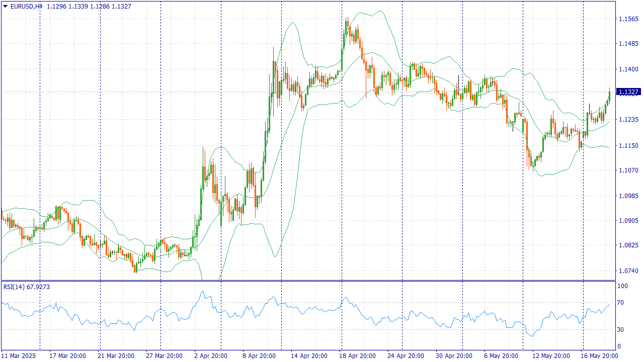Screen dimensions: 644x362
Task: Click the EURUSD,H4 chart symbol label
Action: (26, 7)
